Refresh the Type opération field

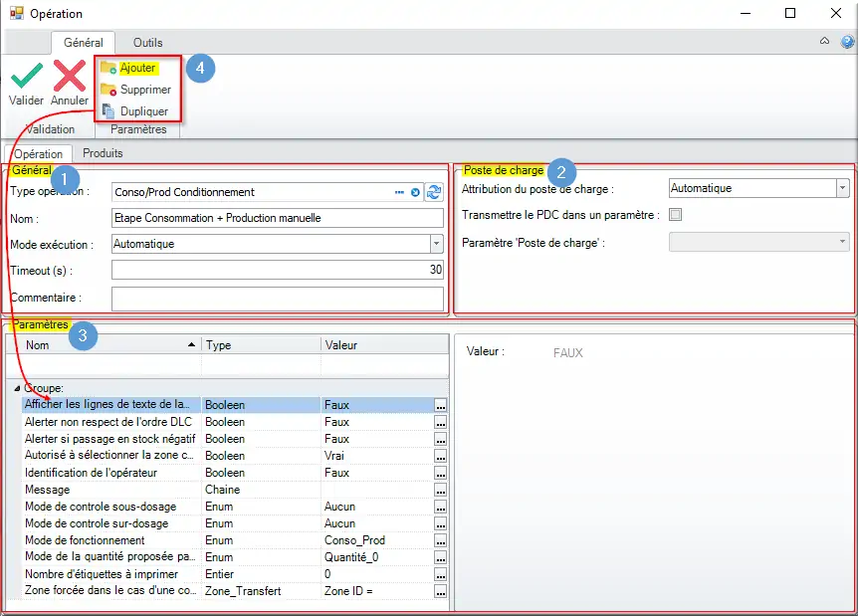pos(434,192)
